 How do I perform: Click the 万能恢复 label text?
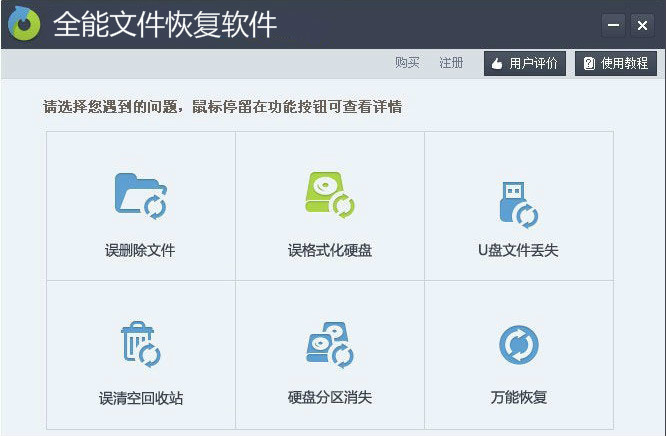click(519, 397)
